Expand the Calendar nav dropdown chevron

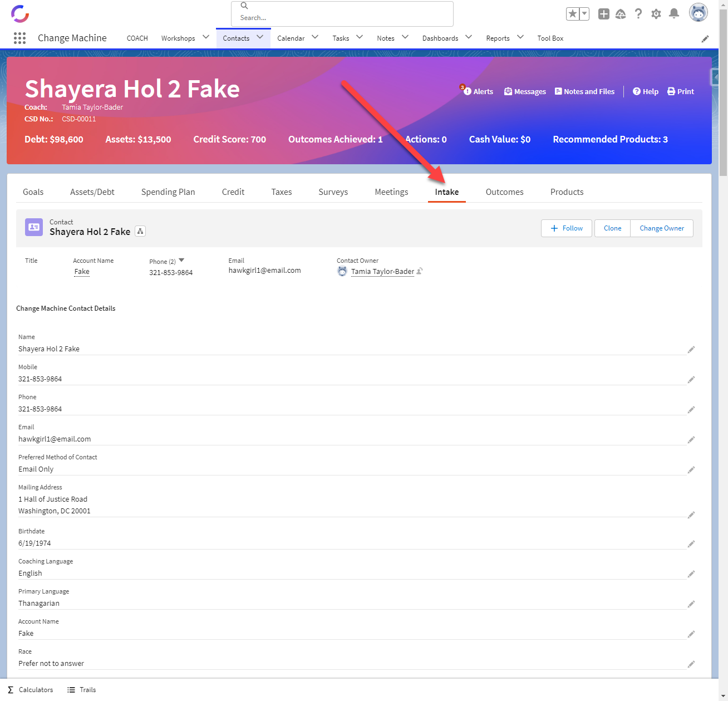point(315,37)
